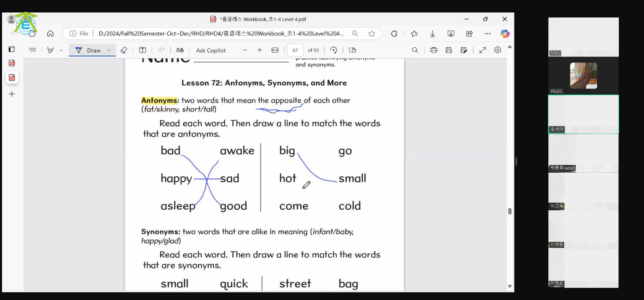
Task: Open the Downloads panel
Action: (433, 34)
